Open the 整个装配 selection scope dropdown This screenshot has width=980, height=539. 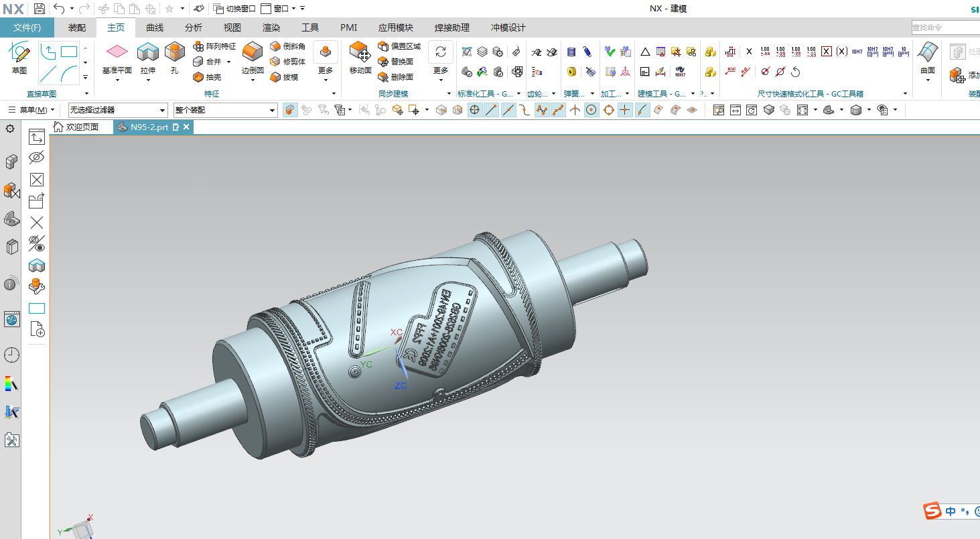225,110
